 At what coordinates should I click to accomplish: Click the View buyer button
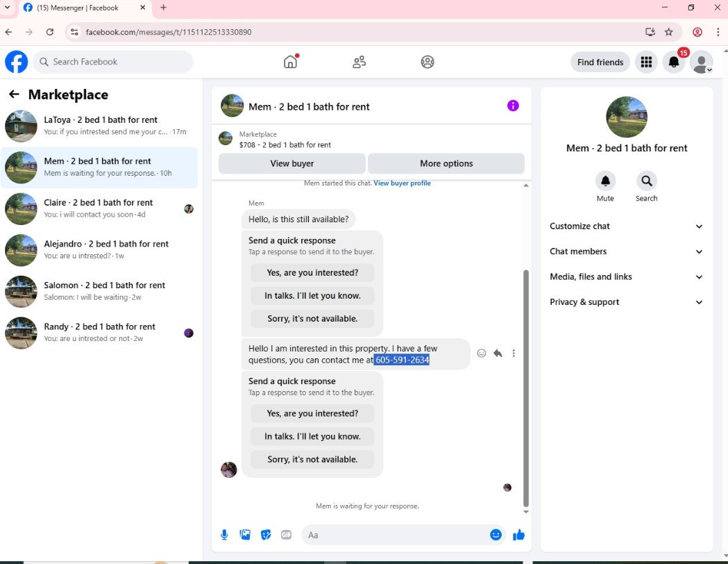pos(292,163)
